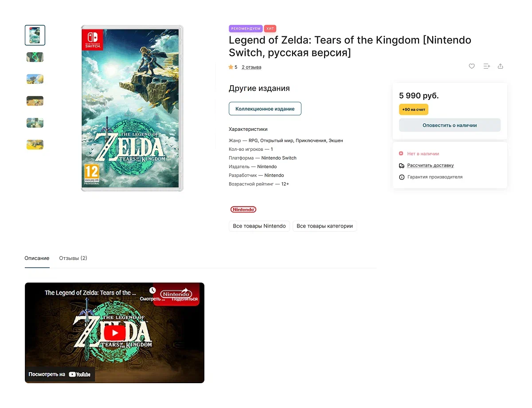Viewport: 532px width, 408px height.
Task: Select the Коллекционное издание edition
Action: tap(265, 109)
